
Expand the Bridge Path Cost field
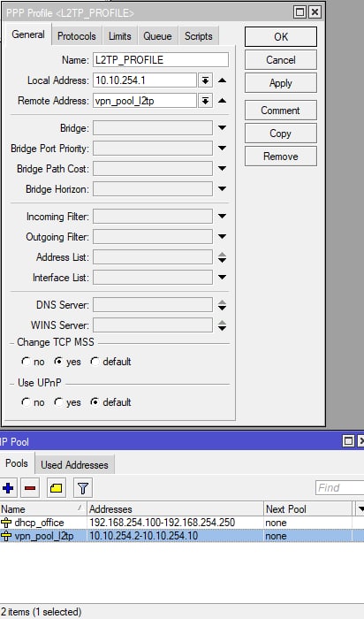(x=222, y=169)
